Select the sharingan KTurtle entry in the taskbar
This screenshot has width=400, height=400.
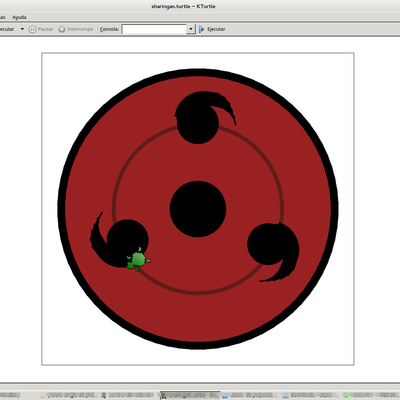click(x=190, y=395)
